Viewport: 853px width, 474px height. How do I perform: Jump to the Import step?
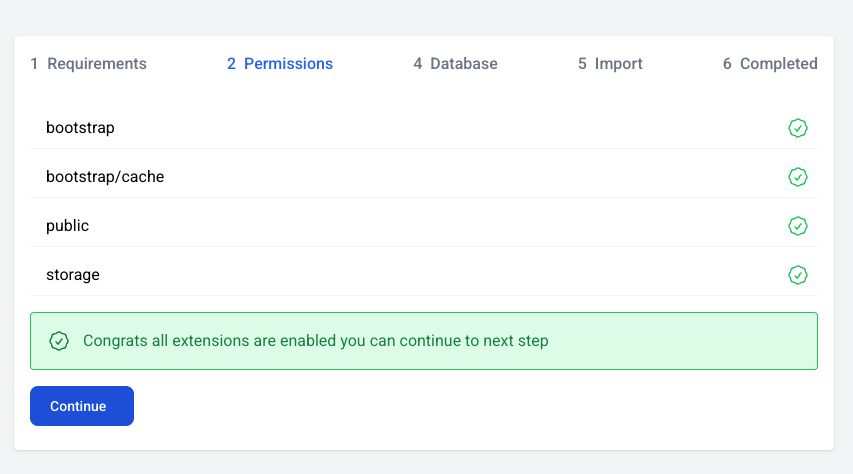tap(610, 64)
